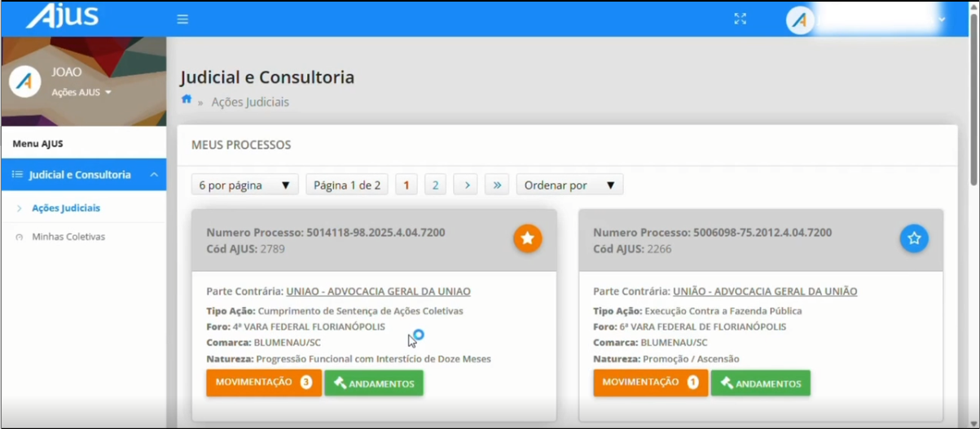Screen dimensions: 980x429
Task: Click Cód AJUS 2266 text
Action: (x=633, y=249)
